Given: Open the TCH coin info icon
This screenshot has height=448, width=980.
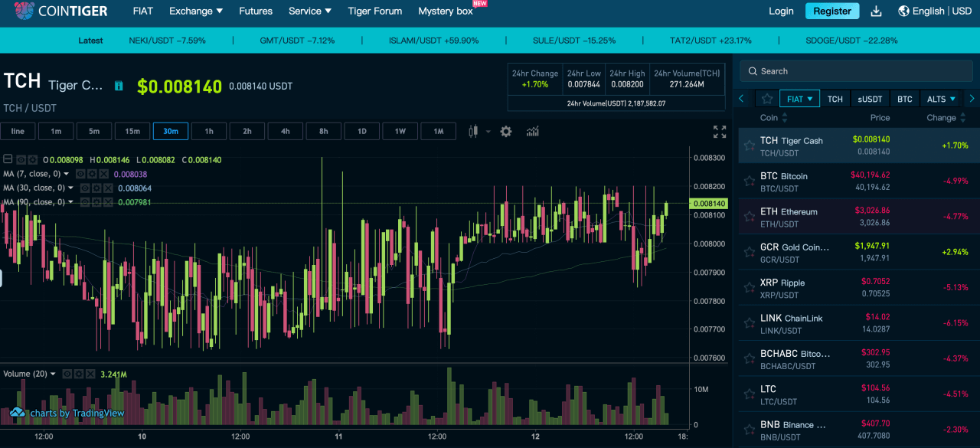Looking at the screenshot, I should pyautogui.click(x=119, y=86).
